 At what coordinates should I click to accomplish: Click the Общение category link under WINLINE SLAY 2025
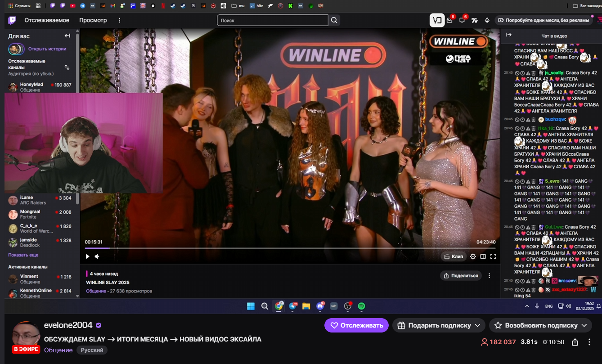point(96,291)
